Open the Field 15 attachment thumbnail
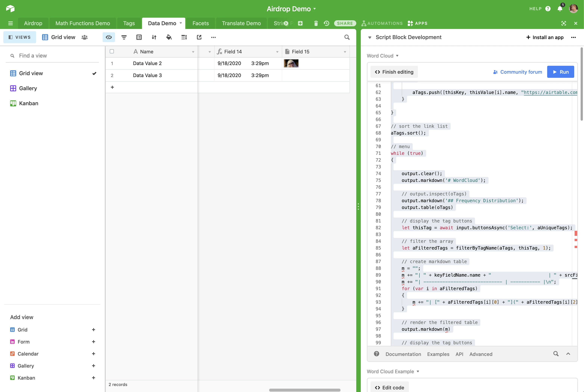The height and width of the screenshot is (392, 584). (291, 63)
